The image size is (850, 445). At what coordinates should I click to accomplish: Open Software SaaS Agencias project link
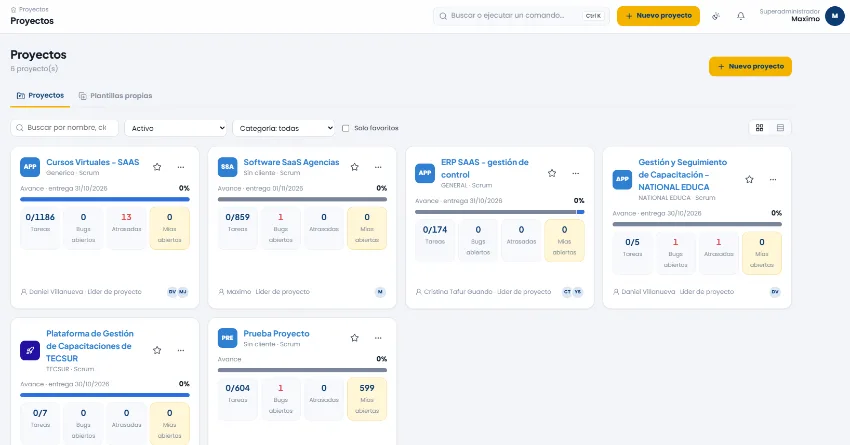(291, 162)
